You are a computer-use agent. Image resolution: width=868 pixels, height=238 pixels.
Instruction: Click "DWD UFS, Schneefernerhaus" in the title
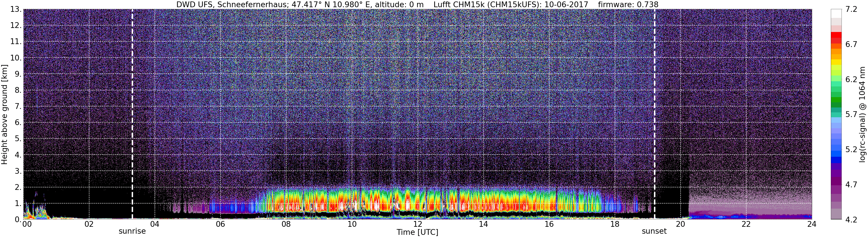coord(232,4)
